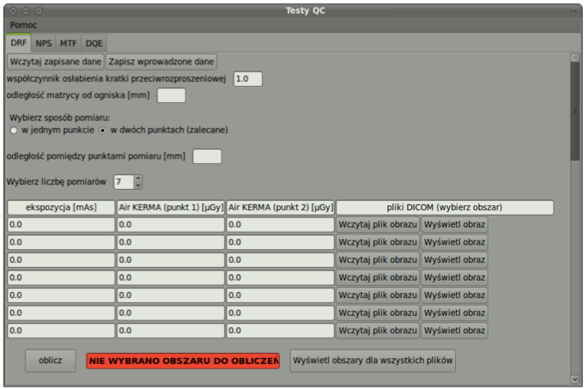
Task: Click the matrix-to-focus distance input field
Action: [x=171, y=95]
